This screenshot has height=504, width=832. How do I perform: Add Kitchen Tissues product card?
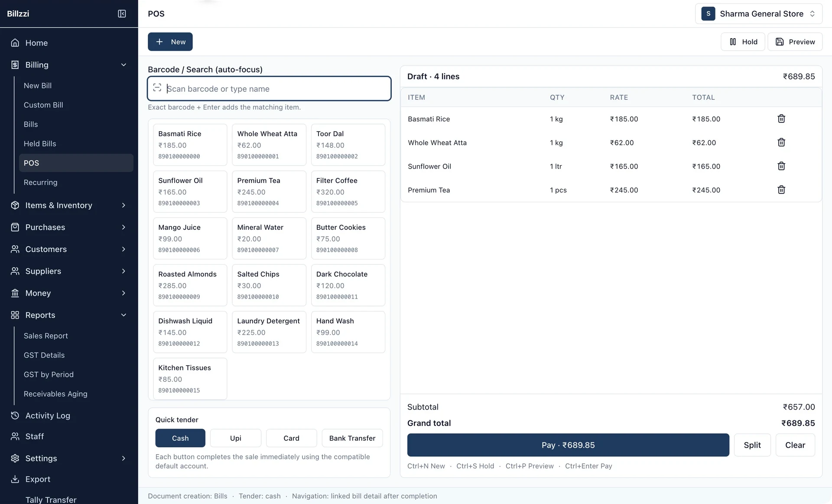tap(190, 379)
